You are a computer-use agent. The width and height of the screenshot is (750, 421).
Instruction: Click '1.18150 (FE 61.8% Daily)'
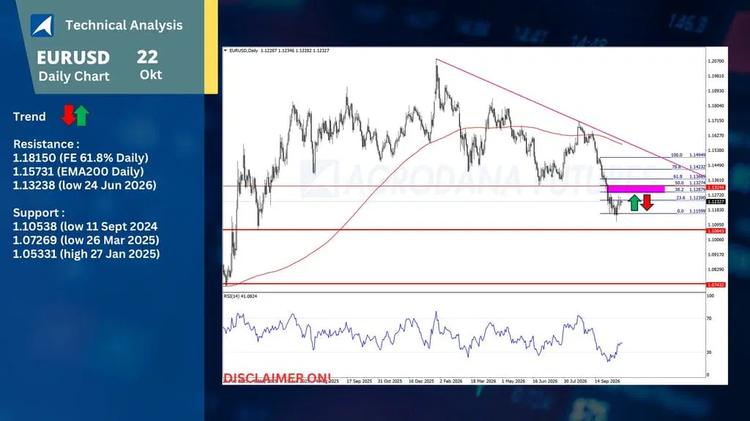80,158
